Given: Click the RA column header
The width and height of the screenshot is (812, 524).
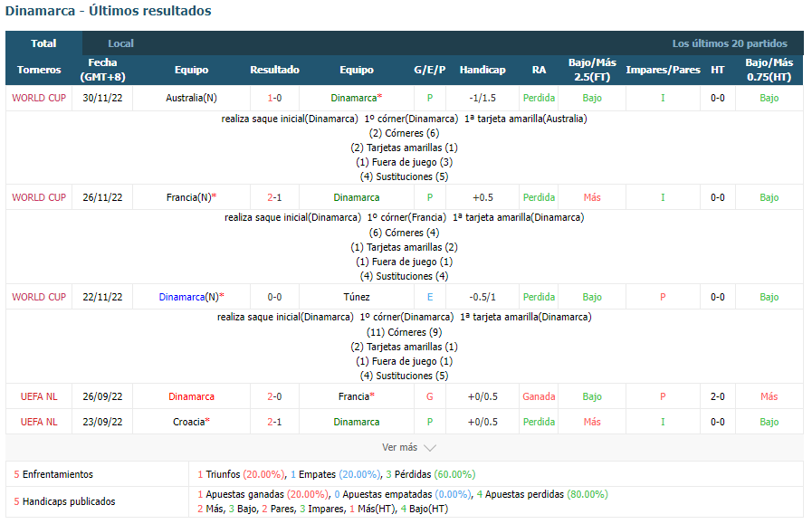Looking at the screenshot, I should click(x=539, y=70).
